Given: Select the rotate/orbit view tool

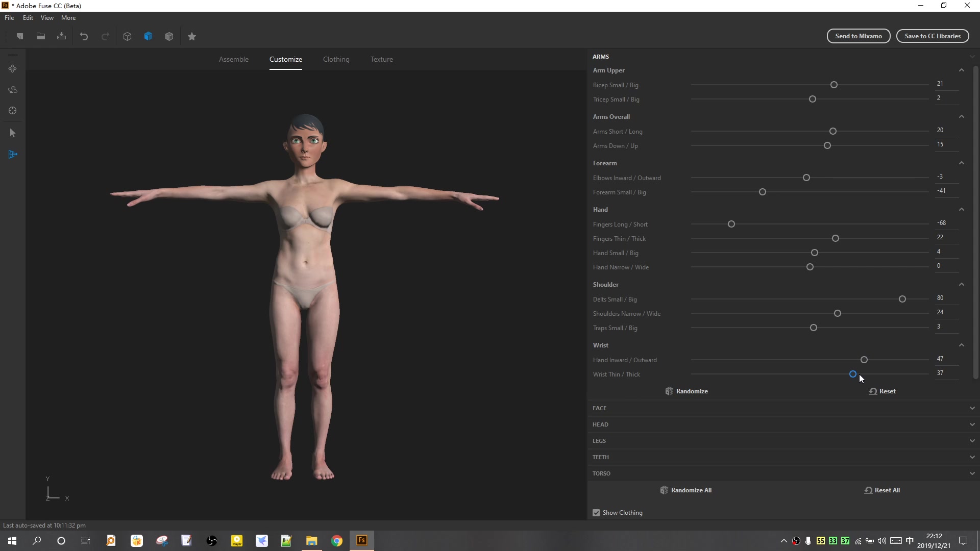Looking at the screenshot, I should pyautogui.click(x=12, y=89).
